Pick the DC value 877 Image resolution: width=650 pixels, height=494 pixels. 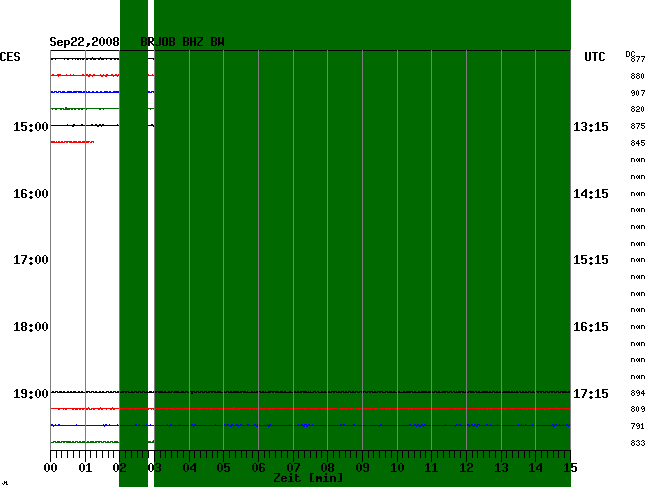[x=638, y=59]
